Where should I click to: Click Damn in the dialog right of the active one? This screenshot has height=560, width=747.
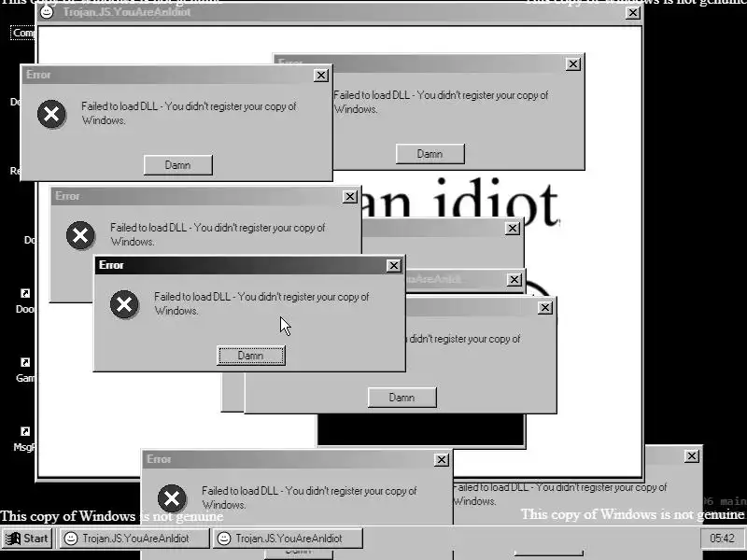point(402,398)
